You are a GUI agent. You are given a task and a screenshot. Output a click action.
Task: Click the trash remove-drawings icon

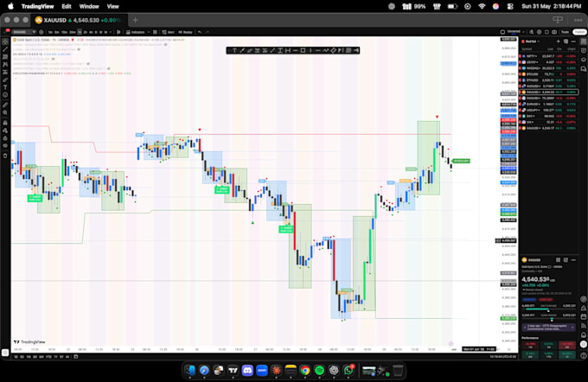pyautogui.click(x=5, y=156)
